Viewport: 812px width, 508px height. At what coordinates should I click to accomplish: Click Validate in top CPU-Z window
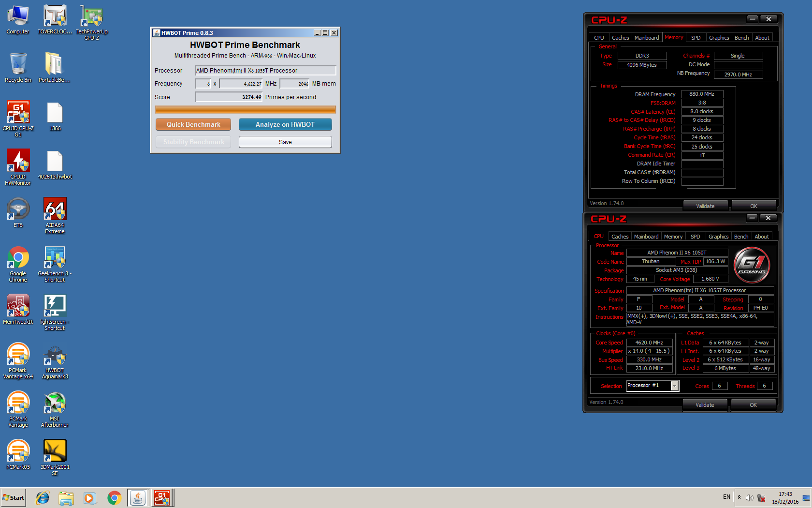pos(705,206)
